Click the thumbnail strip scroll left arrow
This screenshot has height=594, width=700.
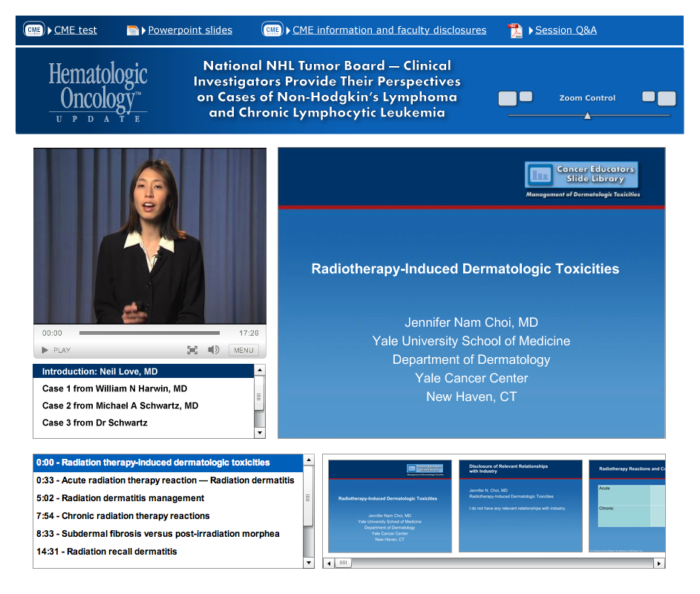pyautogui.click(x=329, y=563)
